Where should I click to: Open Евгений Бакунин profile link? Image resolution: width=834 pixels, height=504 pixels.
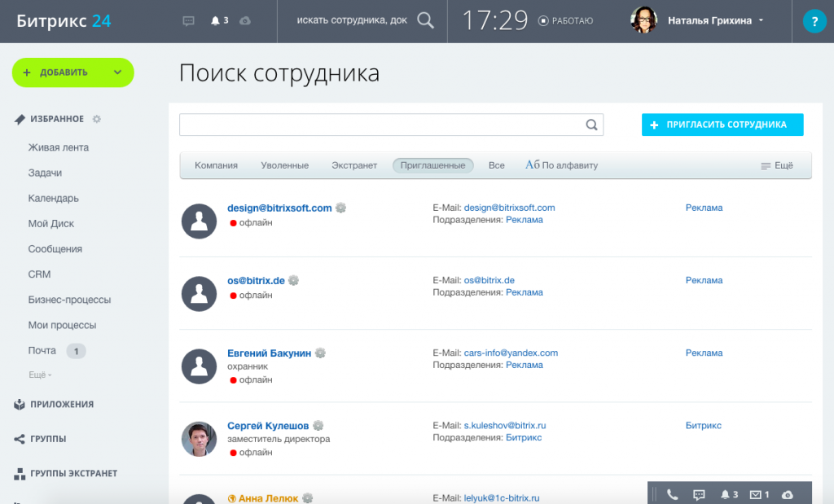(x=269, y=353)
